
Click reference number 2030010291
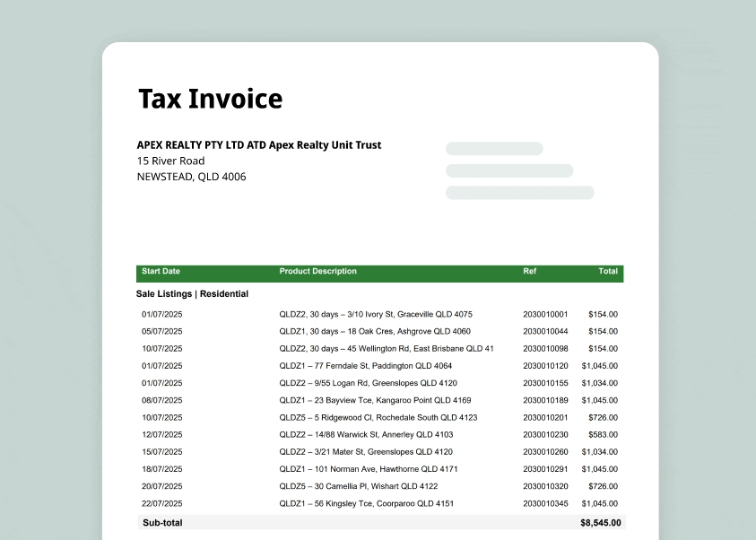tap(545, 469)
